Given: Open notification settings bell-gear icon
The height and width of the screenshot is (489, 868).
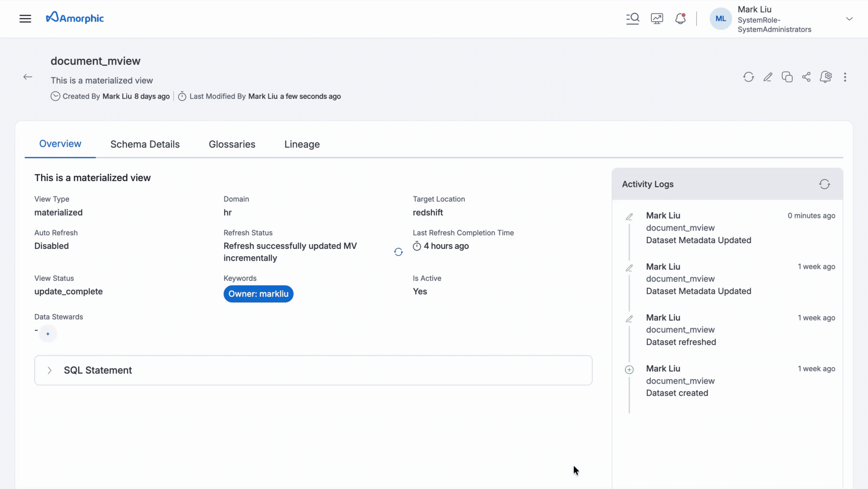Looking at the screenshot, I should (826, 77).
